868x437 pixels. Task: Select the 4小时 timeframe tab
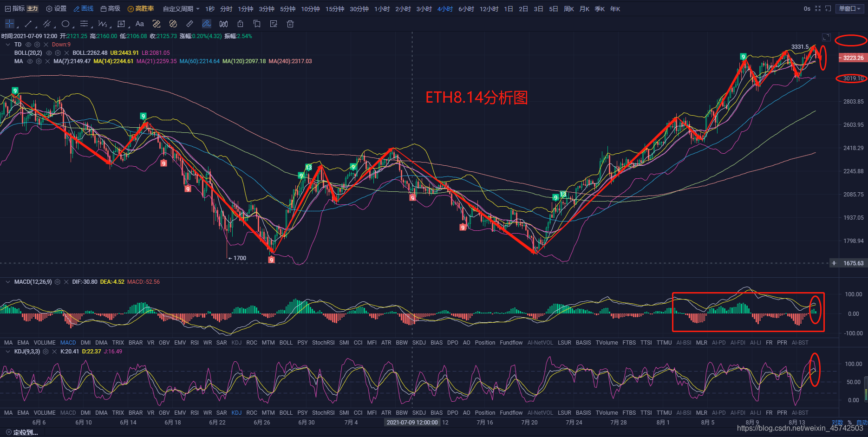coord(445,9)
